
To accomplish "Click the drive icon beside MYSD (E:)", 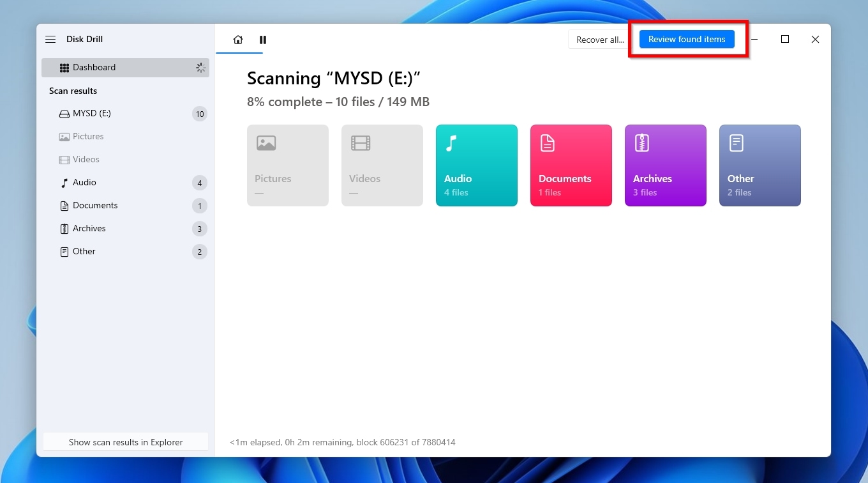I will click(x=64, y=114).
